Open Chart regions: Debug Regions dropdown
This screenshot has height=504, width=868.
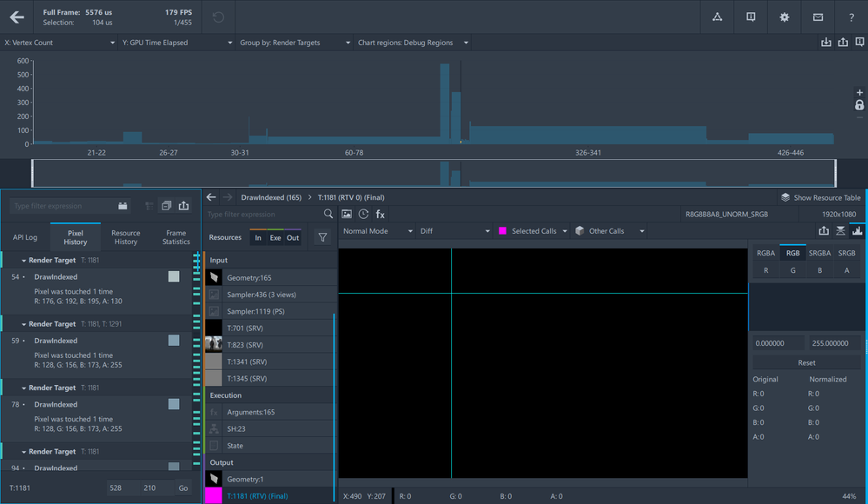click(x=413, y=43)
